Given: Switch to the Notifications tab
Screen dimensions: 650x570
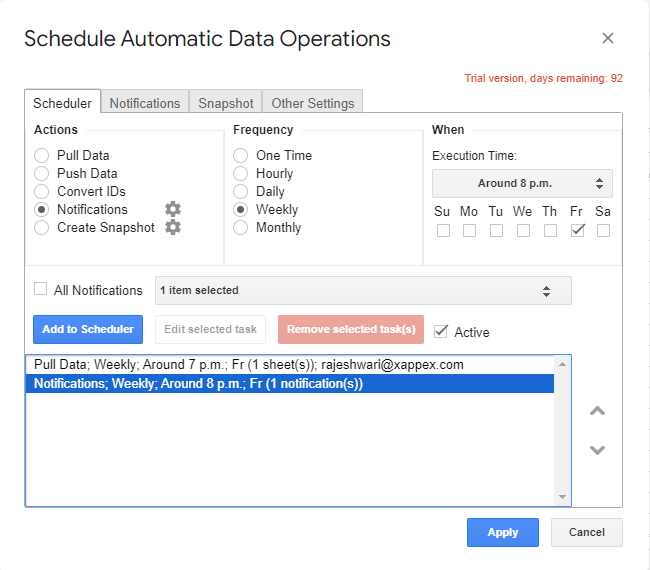Looking at the screenshot, I should coord(145,103).
